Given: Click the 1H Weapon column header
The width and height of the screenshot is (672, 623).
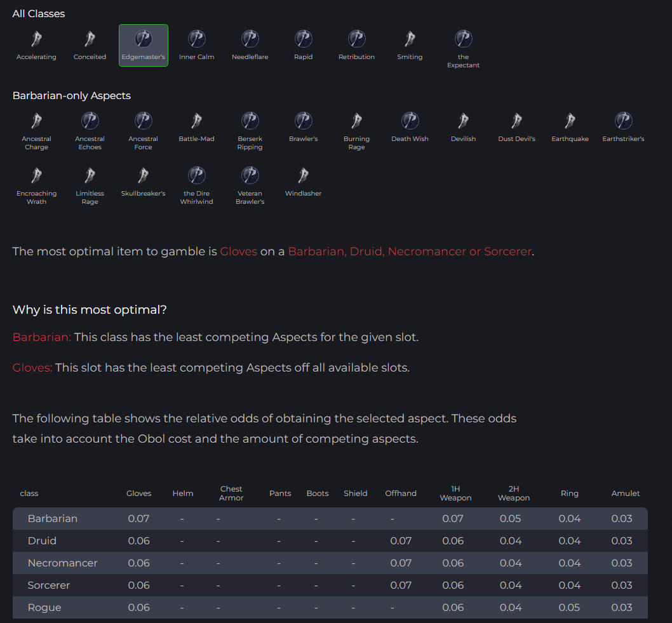Looking at the screenshot, I should tap(455, 493).
